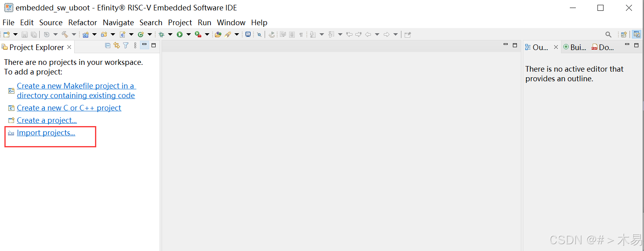Open the New Class dropdown arrow
The width and height of the screenshot is (644, 251).
[150, 34]
